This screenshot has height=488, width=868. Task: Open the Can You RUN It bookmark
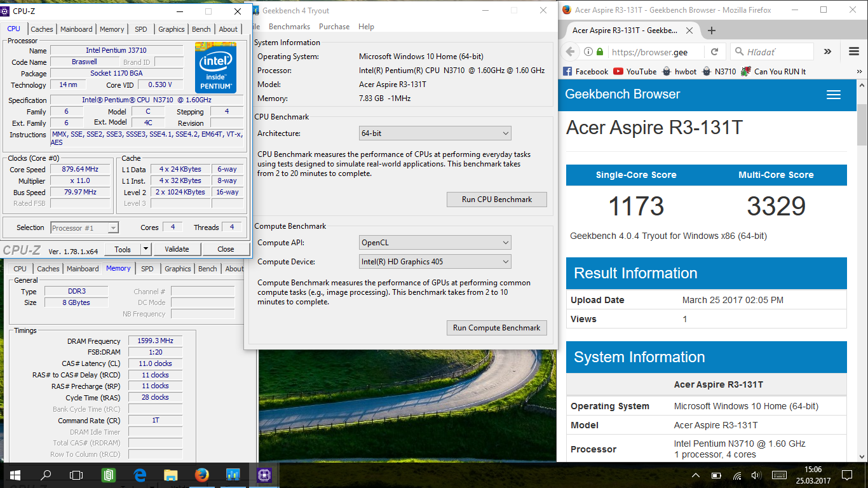(773, 71)
